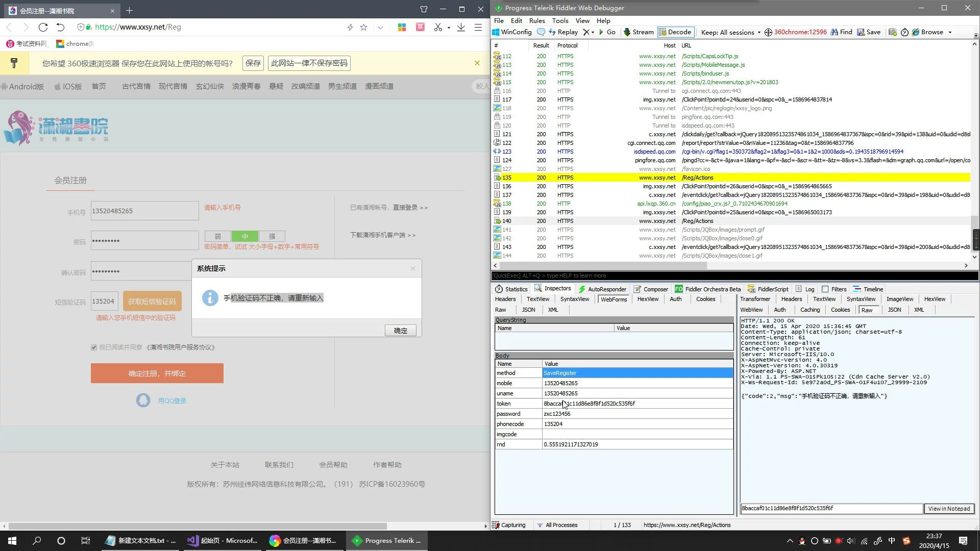Open the FiddlerScript tab
This screenshot has height=551, width=980.
768,289
